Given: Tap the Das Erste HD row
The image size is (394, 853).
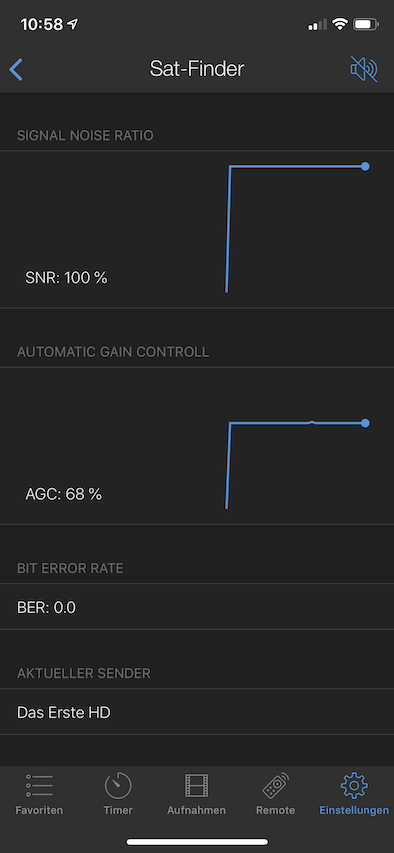Looking at the screenshot, I should tap(197, 712).
